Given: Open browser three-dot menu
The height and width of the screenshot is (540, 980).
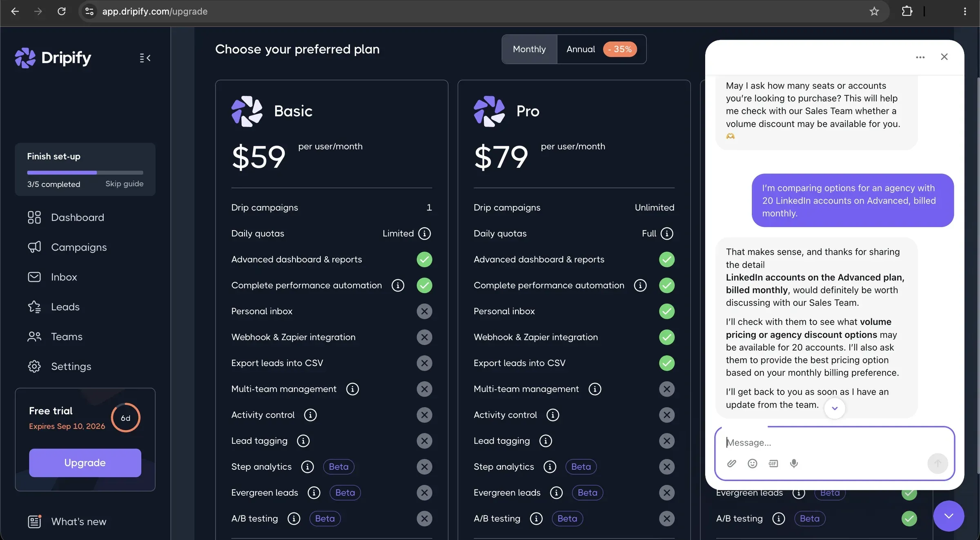Looking at the screenshot, I should click(x=965, y=11).
